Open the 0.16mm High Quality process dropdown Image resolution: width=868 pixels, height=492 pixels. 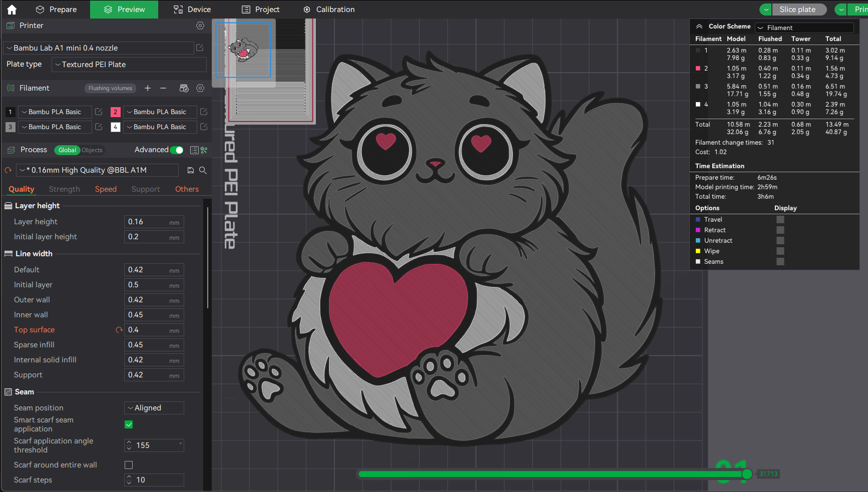98,170
